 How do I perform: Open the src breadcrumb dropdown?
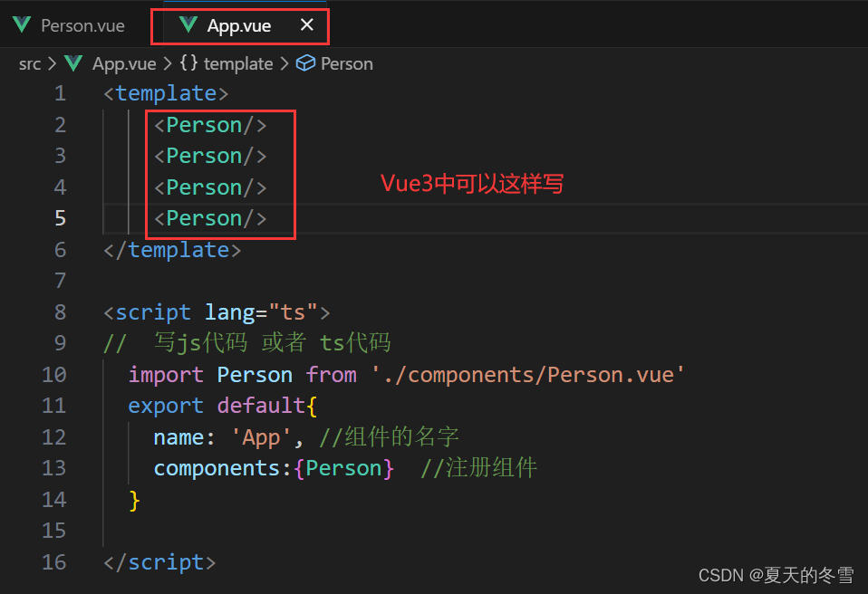pyautogui.click(x=29, y=62)
